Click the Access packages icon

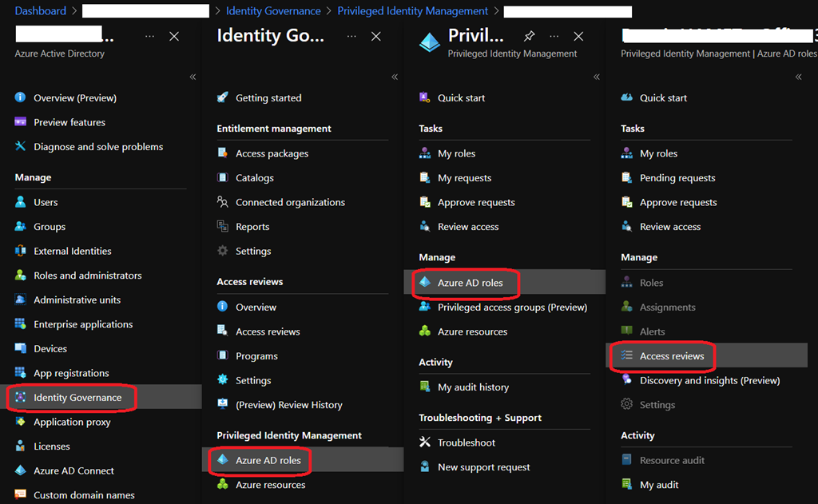click(x=223, y=153)
